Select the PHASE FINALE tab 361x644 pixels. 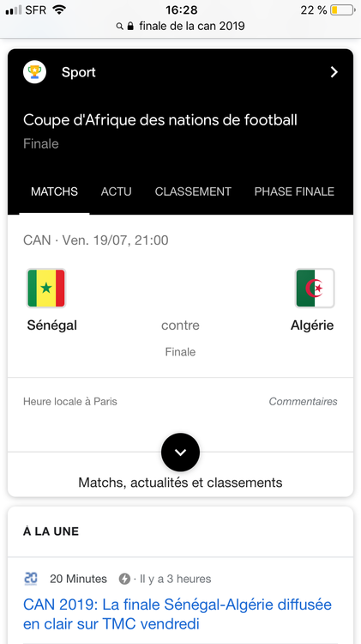coord(294,191)
